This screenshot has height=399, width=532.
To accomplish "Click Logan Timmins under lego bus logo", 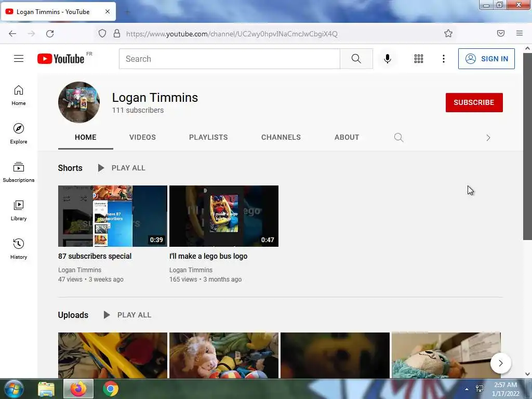I will (x=191, y=270).
